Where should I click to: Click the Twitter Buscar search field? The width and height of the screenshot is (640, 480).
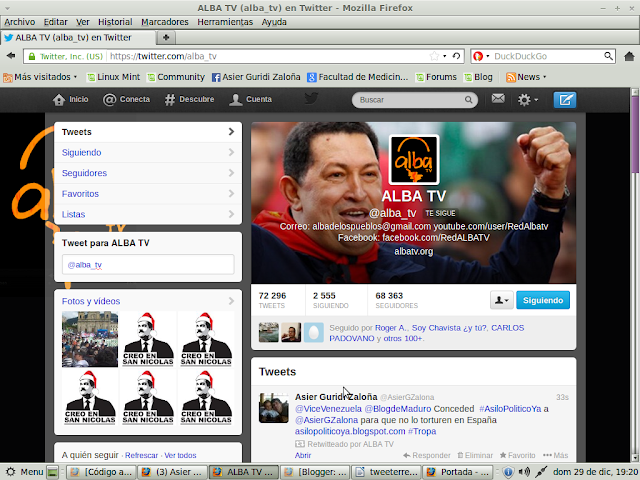415,100
